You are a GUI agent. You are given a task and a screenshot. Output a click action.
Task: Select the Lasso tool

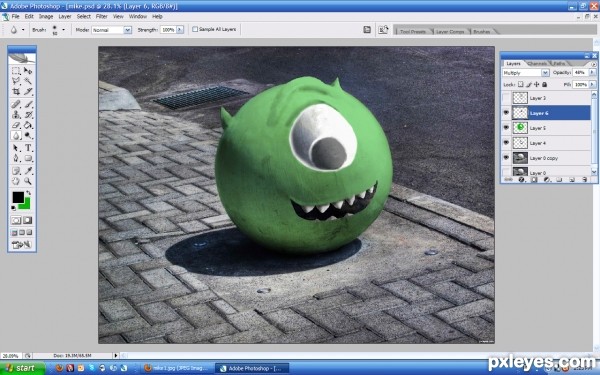(16, 81)
